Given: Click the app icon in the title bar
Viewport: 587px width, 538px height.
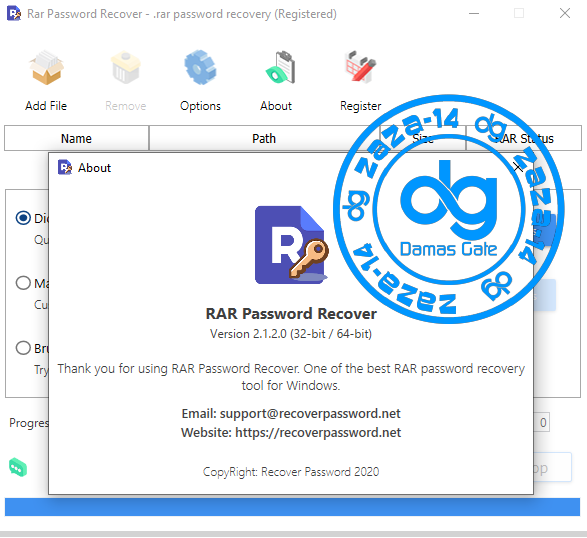Looking at the screenshot, I should [x=14, y=13].
